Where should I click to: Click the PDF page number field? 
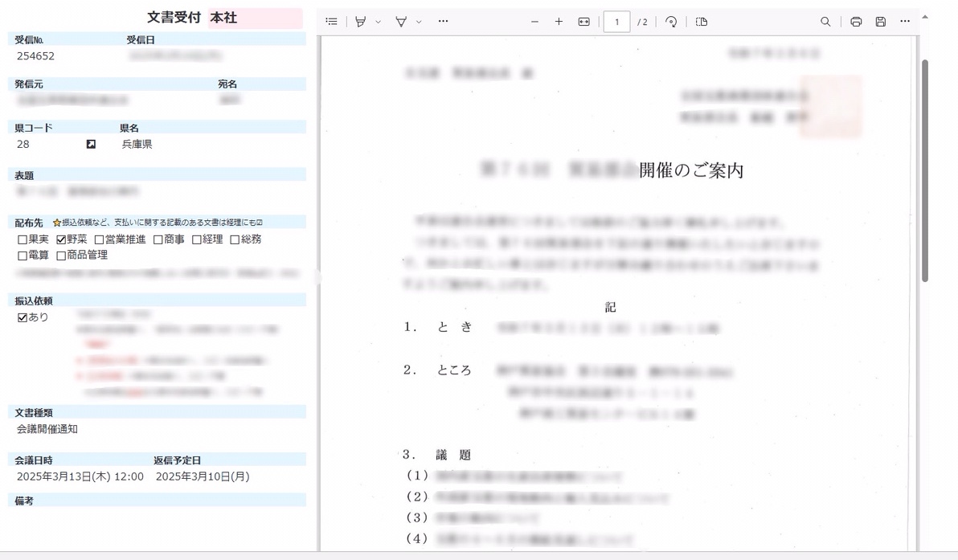[616, 22]
